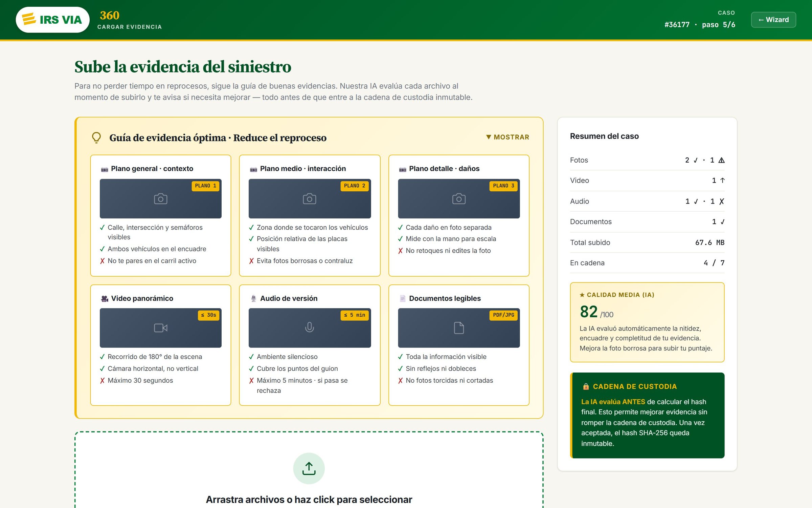Click the upload arrow icon in dropzone
Image resolution: width=812 pixels, height=508 pixels.
[x=309, y=468]
